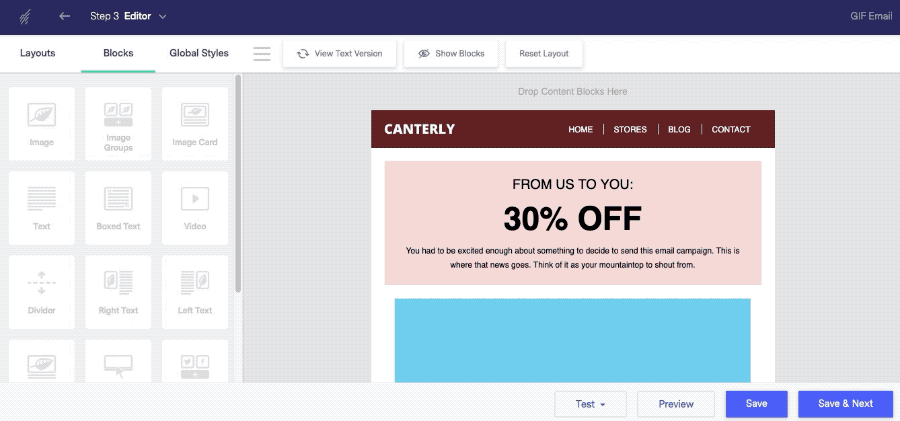Choose the Video block
Screen dimensions: 900x421
(x=195, y=208)
